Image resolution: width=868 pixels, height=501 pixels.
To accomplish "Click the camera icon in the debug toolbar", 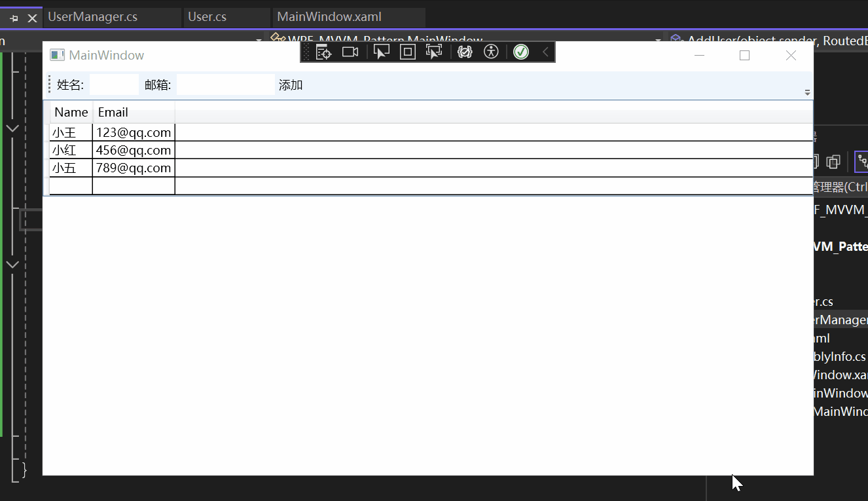I will 350,51.
